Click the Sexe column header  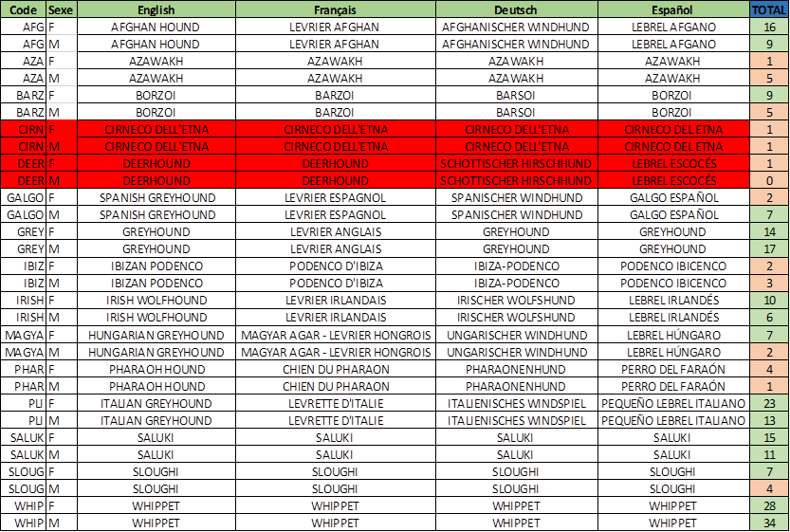coord(62,9)
